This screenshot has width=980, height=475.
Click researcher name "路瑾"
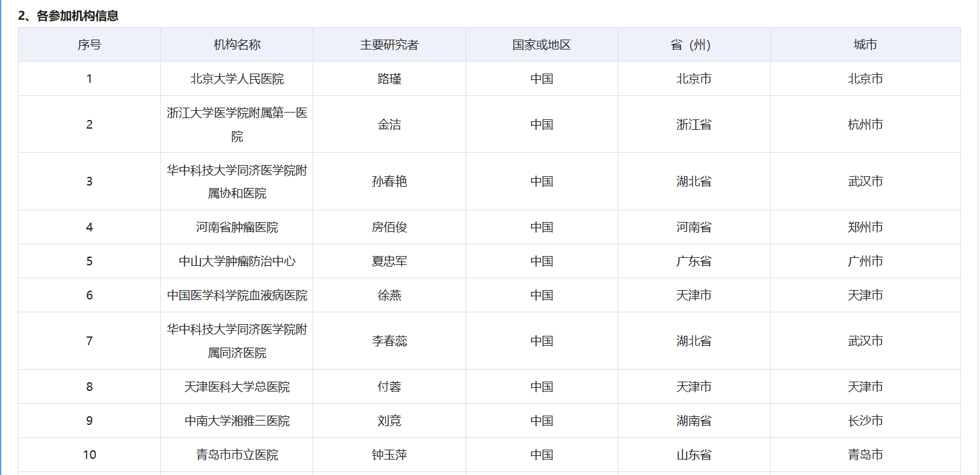(389, 79)
